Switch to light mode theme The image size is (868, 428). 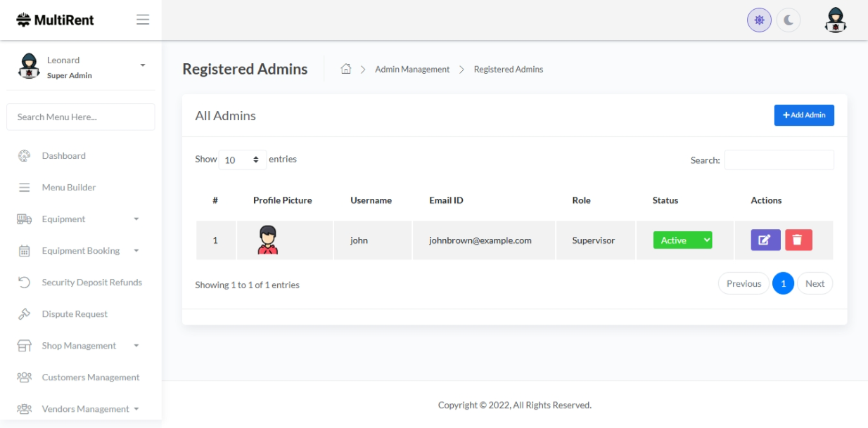click(759, 20)
